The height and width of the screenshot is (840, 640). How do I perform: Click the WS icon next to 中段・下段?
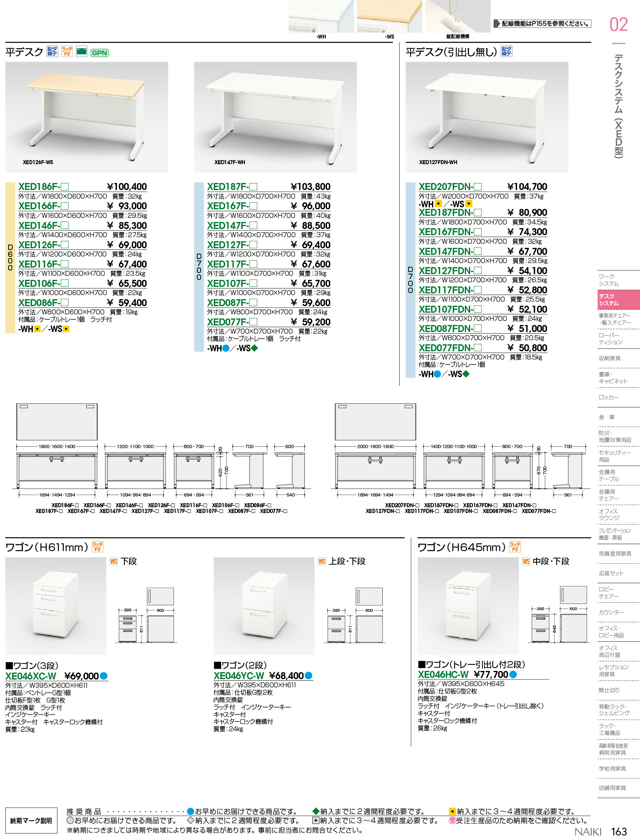click(526, 561)
